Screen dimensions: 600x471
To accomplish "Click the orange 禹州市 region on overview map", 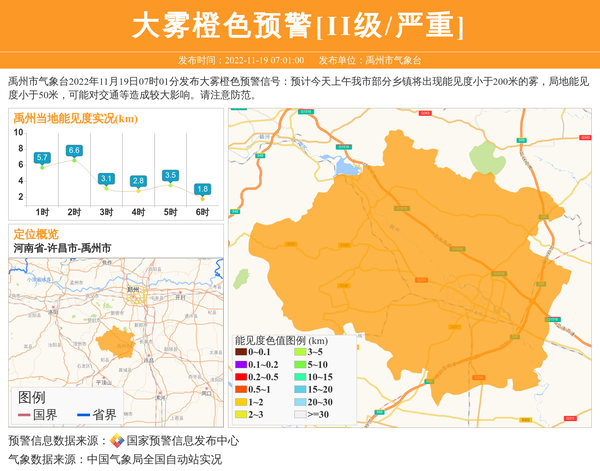I will point(120,338).
